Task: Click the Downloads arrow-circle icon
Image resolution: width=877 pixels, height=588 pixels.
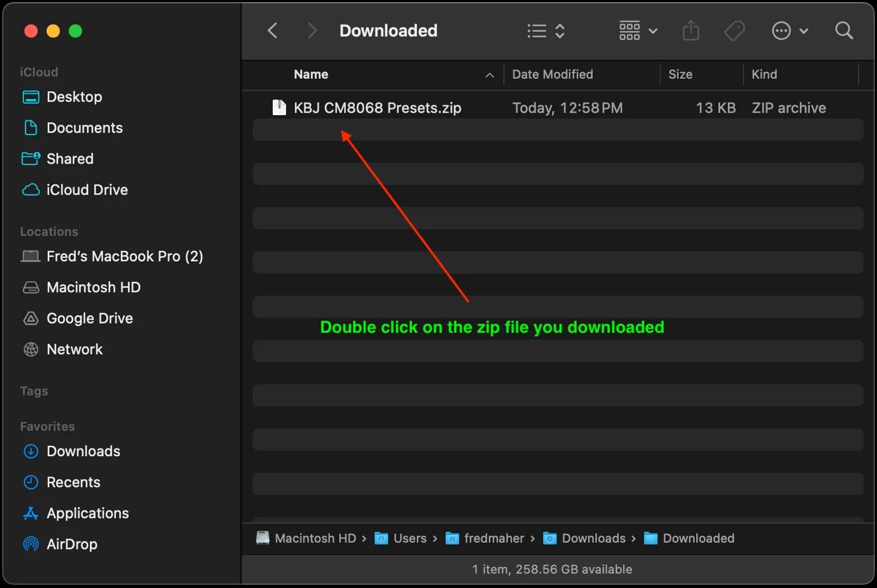Action: 31,451
